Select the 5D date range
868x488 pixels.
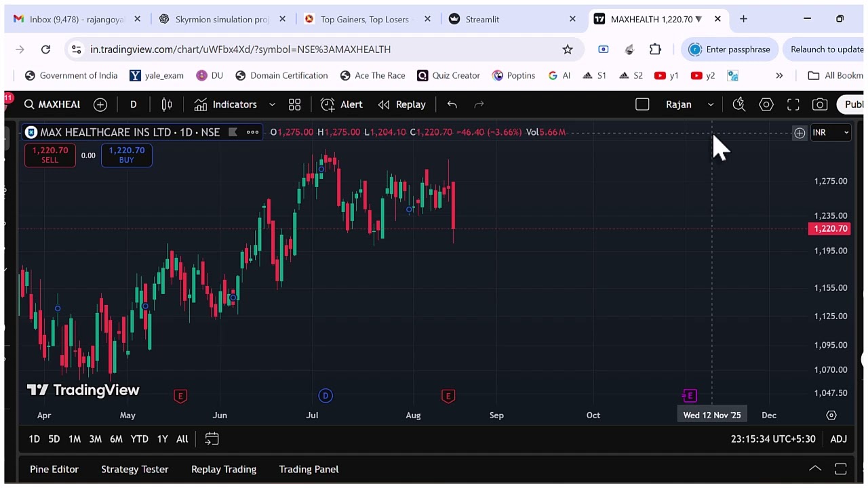coord(54,439)
